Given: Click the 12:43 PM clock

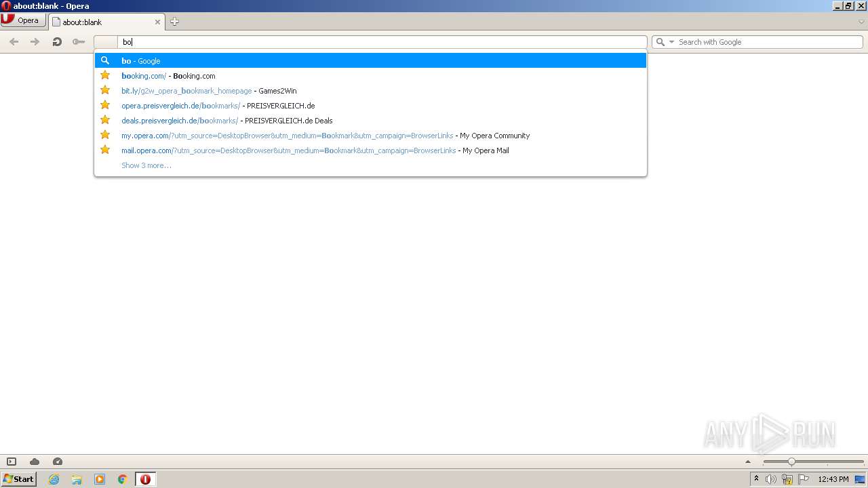Looking at the screenshot, I should [x=833, y=479].
